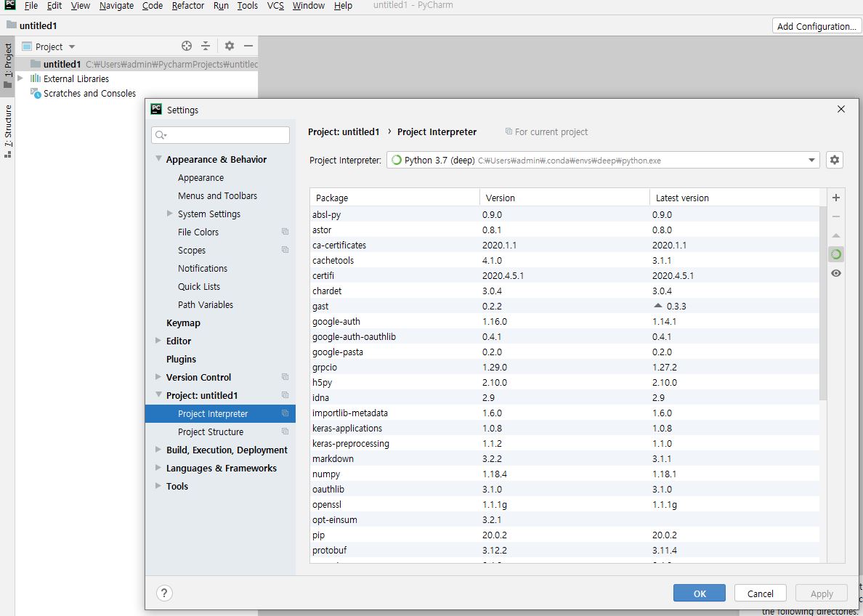Click the package list vertical scrollbar
Screen dimensions: 863x616
click(823, 304)
